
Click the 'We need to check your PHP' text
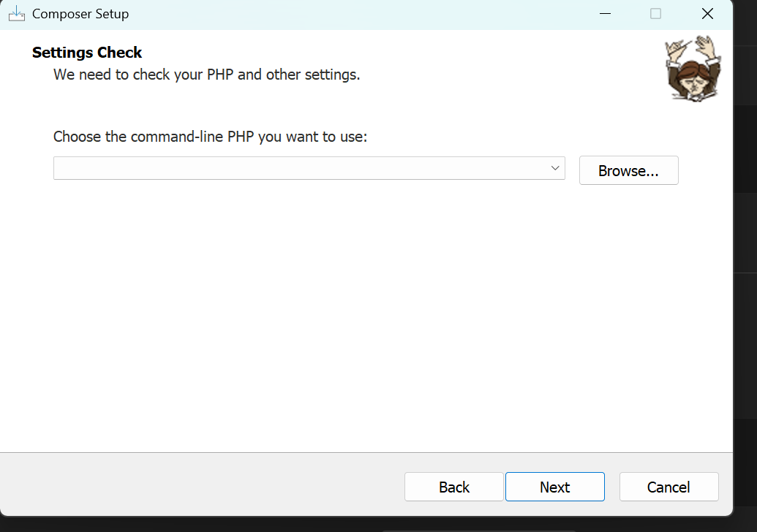(x=206, y=75)
